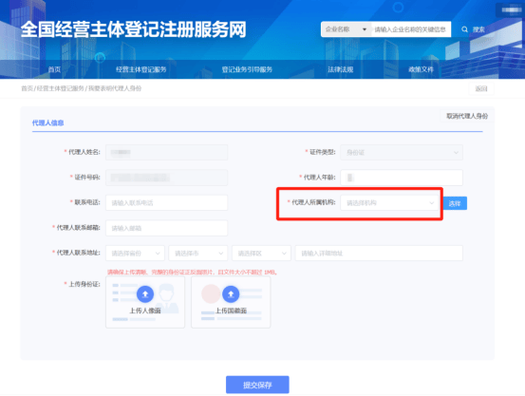Click the 返回 button
This screenshot has height=396, width=525.
[481, 89]
